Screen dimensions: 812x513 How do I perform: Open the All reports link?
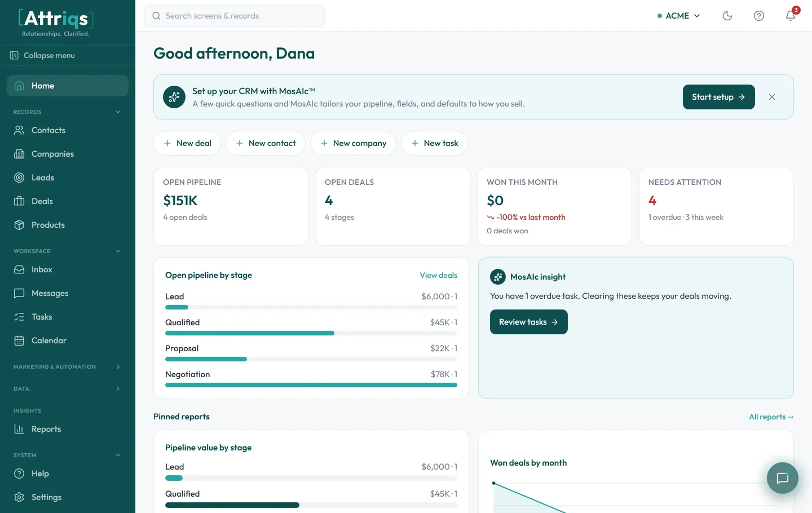(x=771, y=417)
